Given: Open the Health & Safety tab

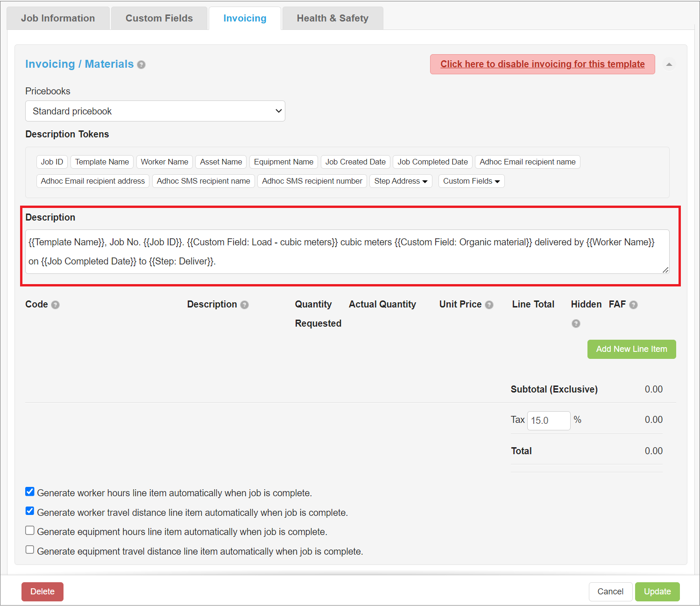Looking at the screenshot, I should tap(332, 18).
